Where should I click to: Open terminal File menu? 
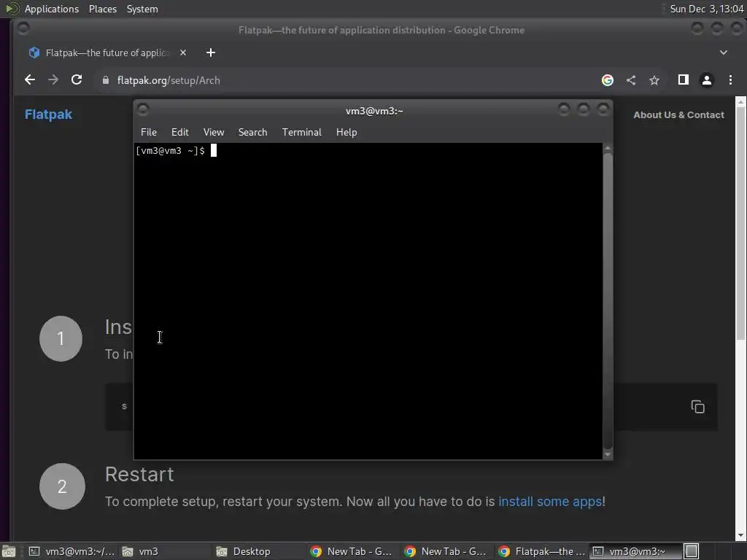pyautogui.click(x=149, y=133)
